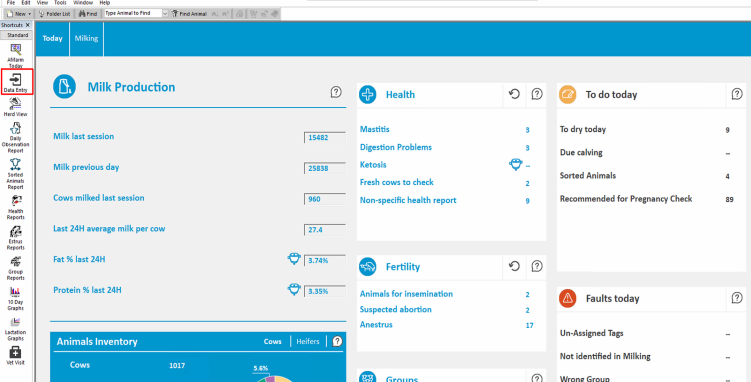This screenshot has width=751, height=382.
Task: Open the Estrus Reports shortcut
Action: (x=16, y=238)
